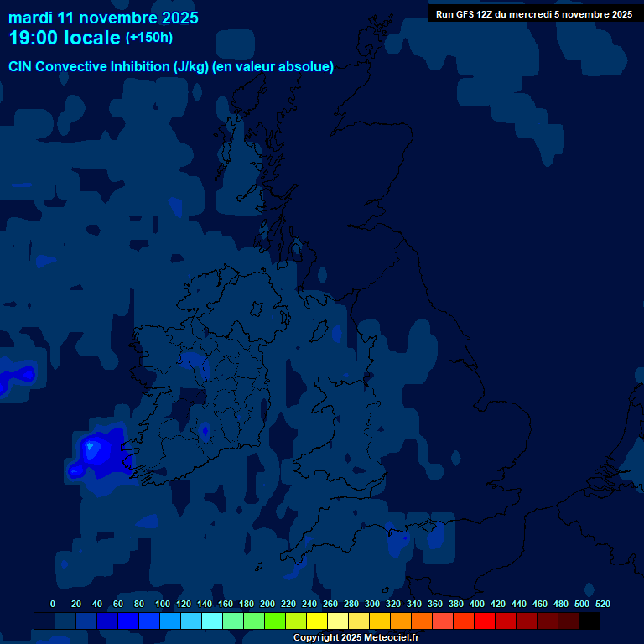
Task: Click the (+150h) forecast offset label
Action: coord(149,38)
